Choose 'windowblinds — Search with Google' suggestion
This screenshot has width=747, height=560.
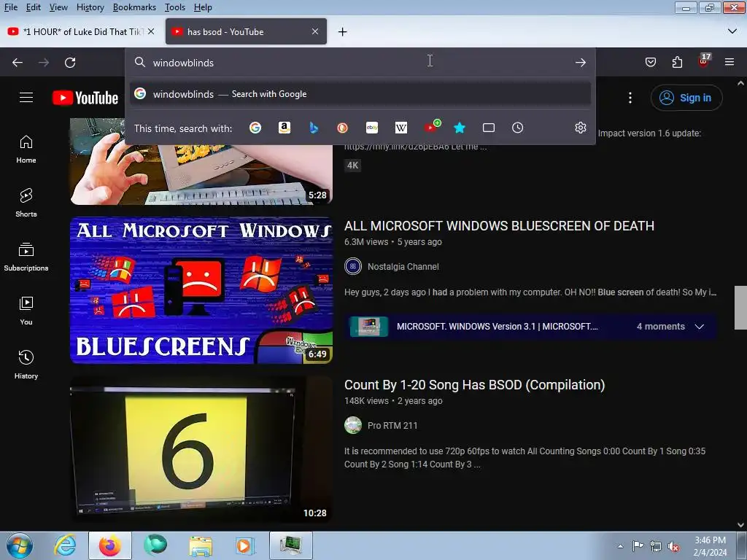tap(360, 94)
